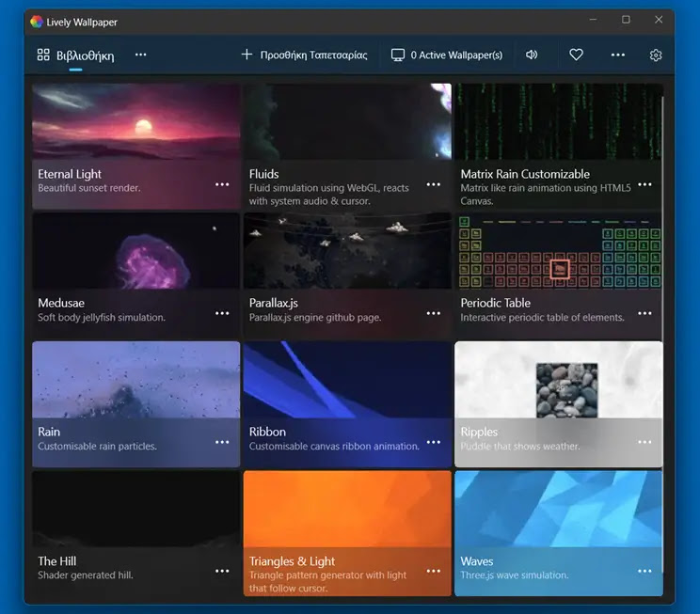Click 'Three.js wave simulation.' description
The height and width of the screenshot is (614, 700).
click(515, 575)
